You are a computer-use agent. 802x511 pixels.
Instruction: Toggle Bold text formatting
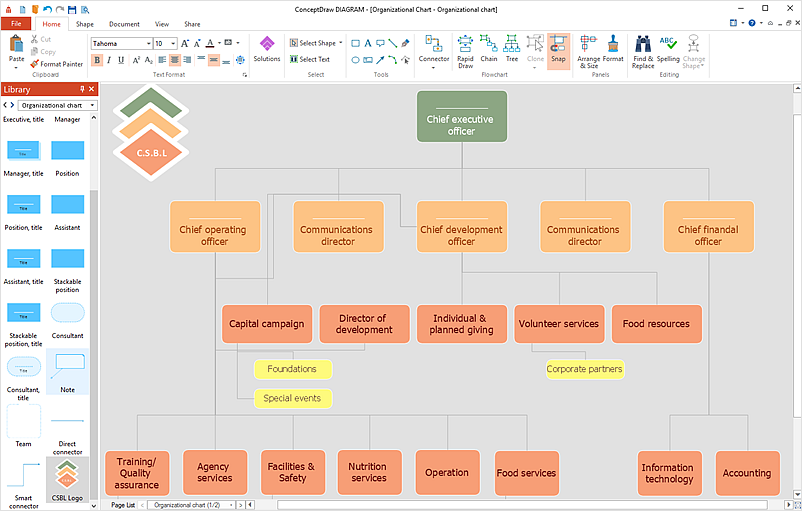click(x=97, y=60)
